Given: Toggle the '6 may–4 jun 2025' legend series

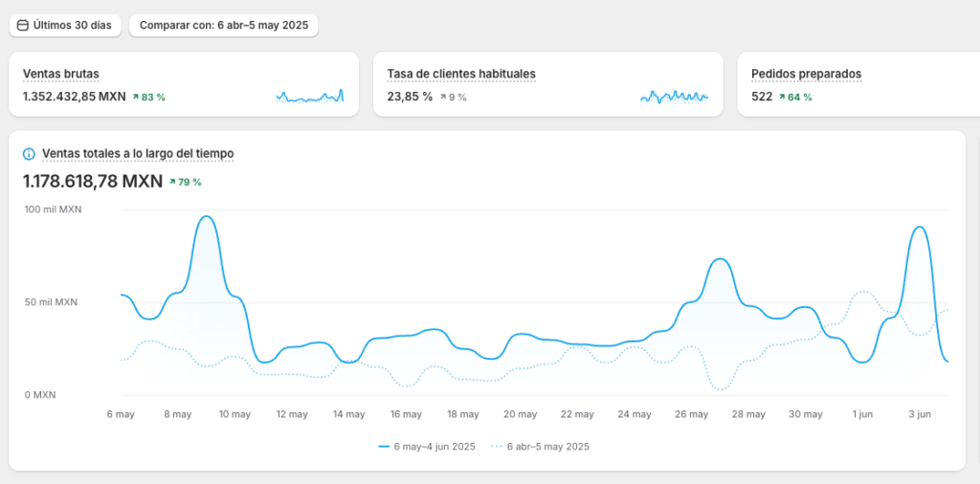Looking at the screenshot, I should pos(428,447).
